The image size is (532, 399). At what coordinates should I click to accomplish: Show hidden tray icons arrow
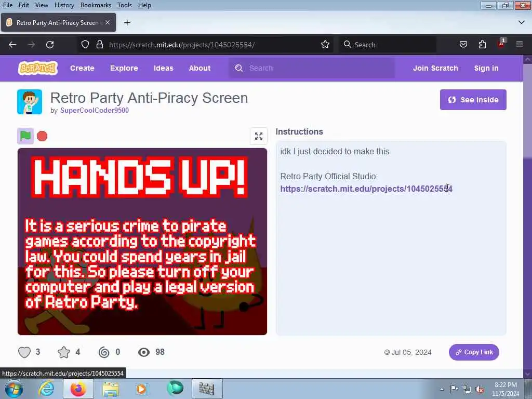coord(442,389)
